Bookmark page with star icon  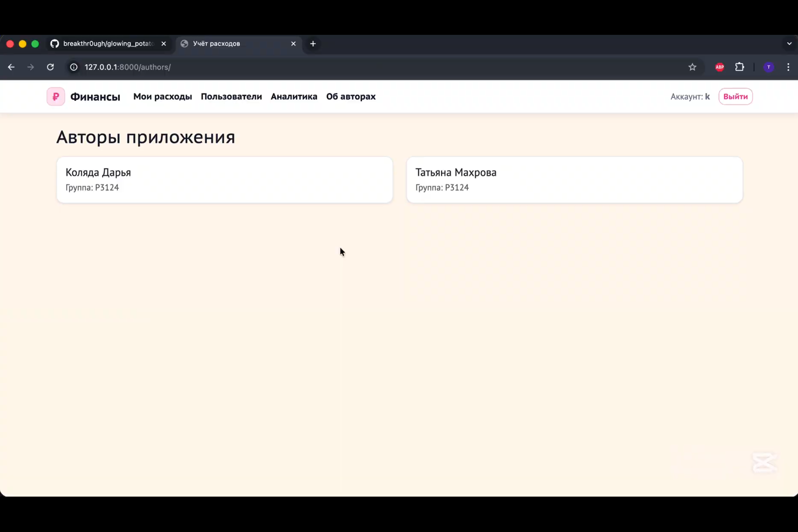(692, 67)
